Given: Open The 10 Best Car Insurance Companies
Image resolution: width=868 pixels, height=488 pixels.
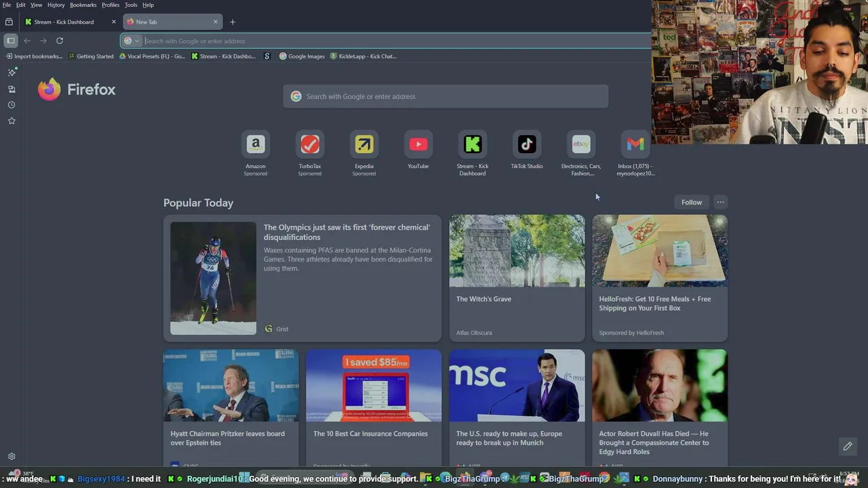Looking at the screenshot, I should 374,408.
